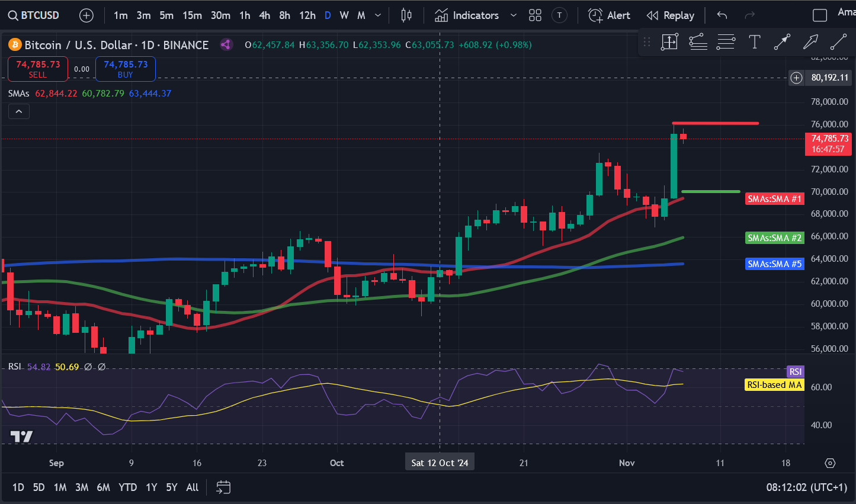Viewport: 856px width, 504px height.
Task: Switch chart to the 8h interval
Action: (x=285, y=15)
